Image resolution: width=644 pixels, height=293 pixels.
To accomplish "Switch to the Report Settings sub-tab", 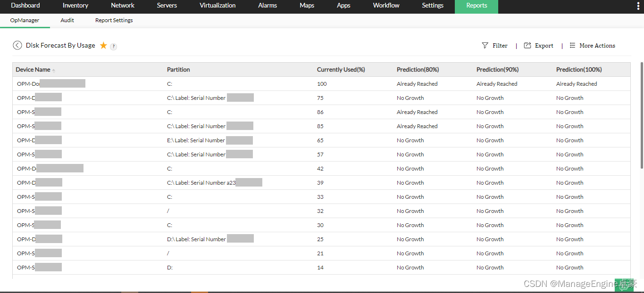I will coord(114,20).
